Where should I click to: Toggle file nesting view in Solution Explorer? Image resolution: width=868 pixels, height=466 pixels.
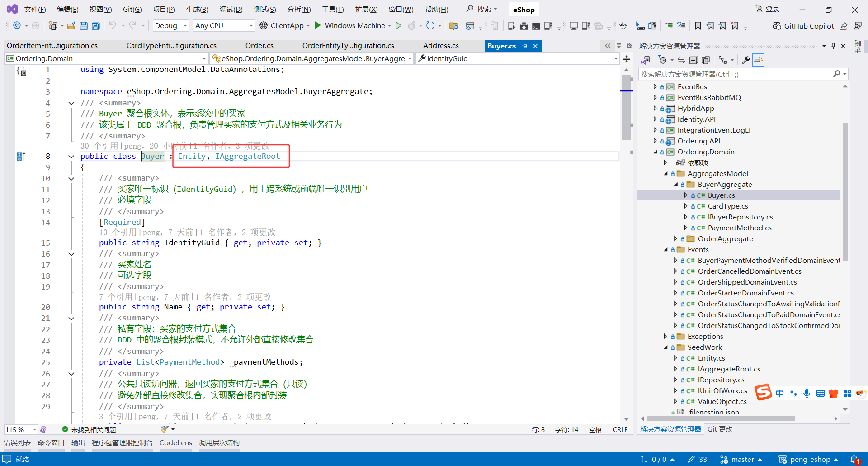[723, 60]
